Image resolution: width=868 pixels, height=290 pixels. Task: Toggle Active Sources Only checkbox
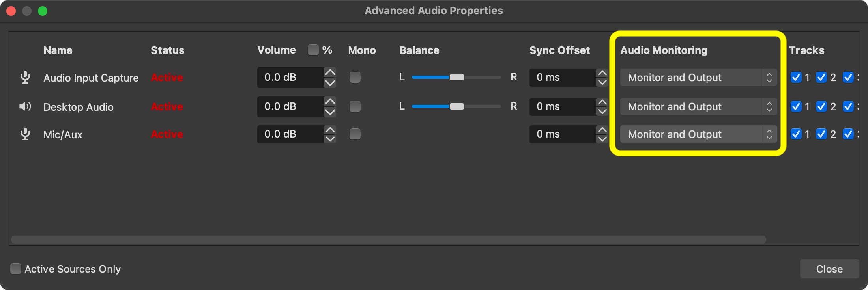16,269
